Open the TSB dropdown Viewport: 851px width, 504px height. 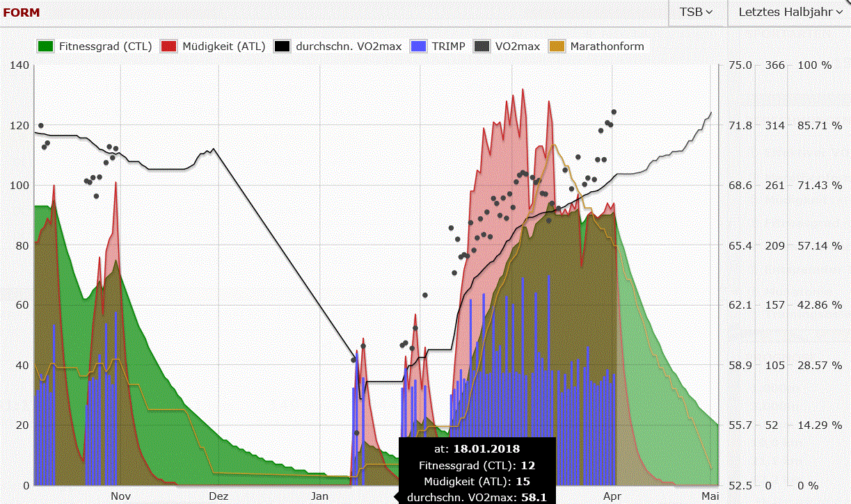pos(696,12)
